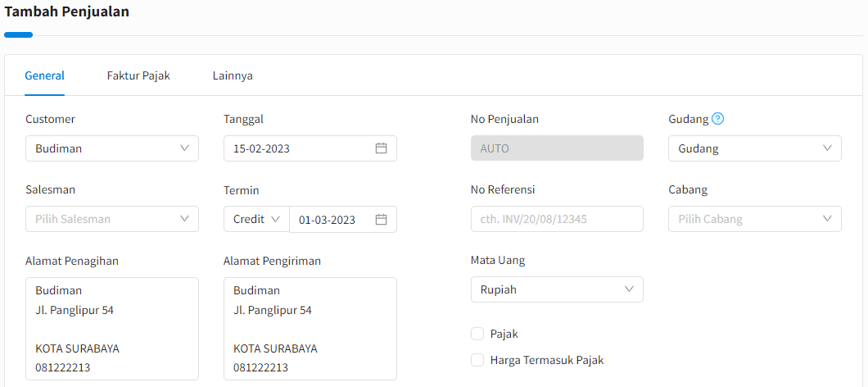Open the Tanggal calendar picker icon

click(x=381, y=148)
